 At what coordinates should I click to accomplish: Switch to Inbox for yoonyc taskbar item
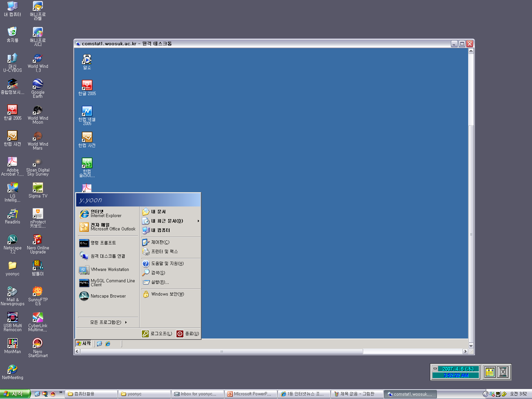pyautogui.click(x=198, y=394)
